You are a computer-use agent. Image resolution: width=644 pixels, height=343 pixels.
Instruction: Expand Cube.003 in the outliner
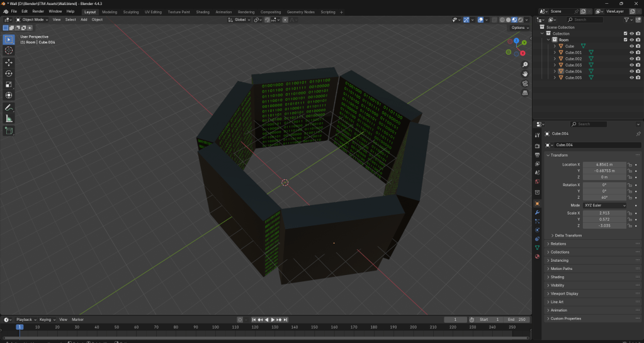point(555,65)
